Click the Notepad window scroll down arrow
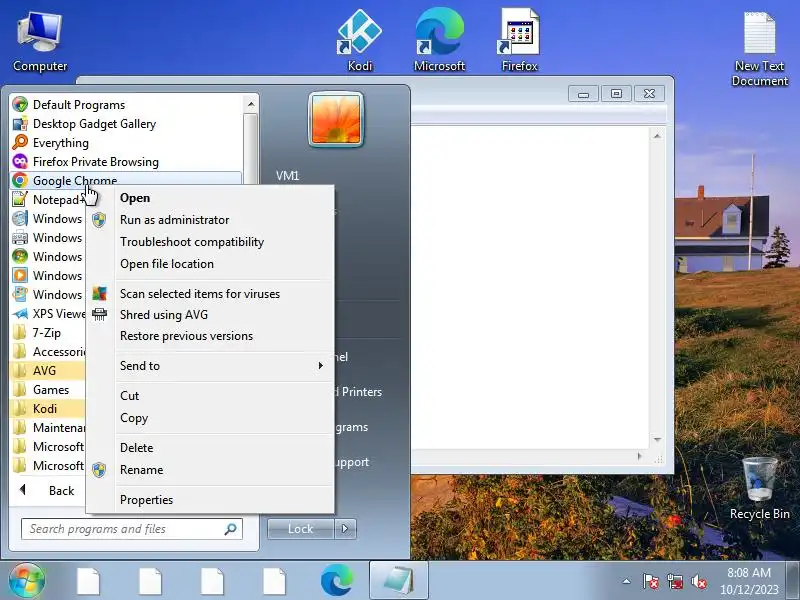This screenshot has height=600, width=800. [x=657, y=440]
